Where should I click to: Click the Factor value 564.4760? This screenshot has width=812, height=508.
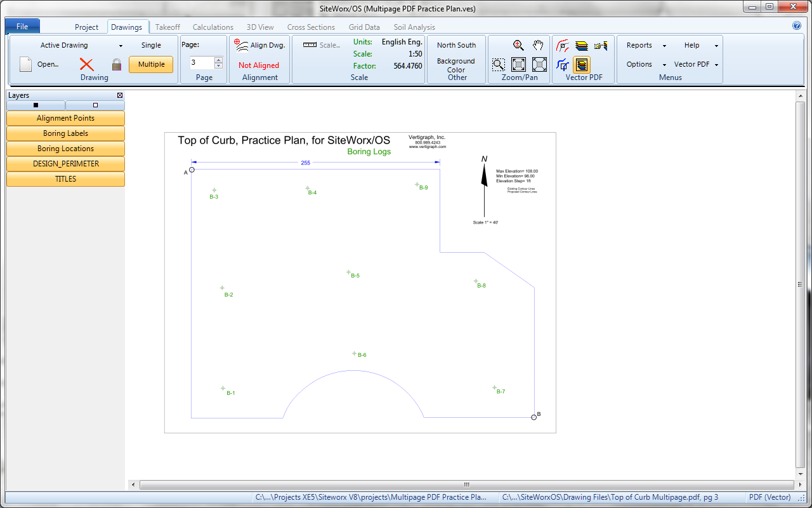pyautogui.click(x=408, y=65)
